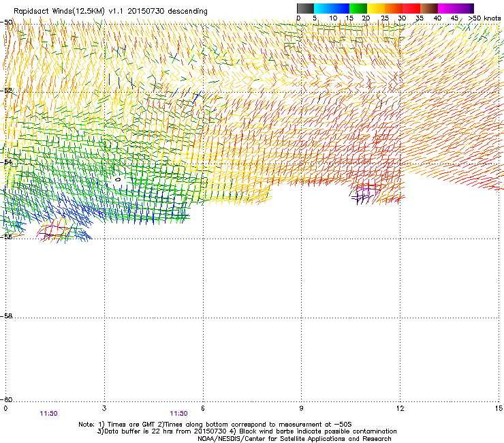Select the blue 10–15 knots legend segment
This screenshot has height=443, width=504.
(341, 8)
